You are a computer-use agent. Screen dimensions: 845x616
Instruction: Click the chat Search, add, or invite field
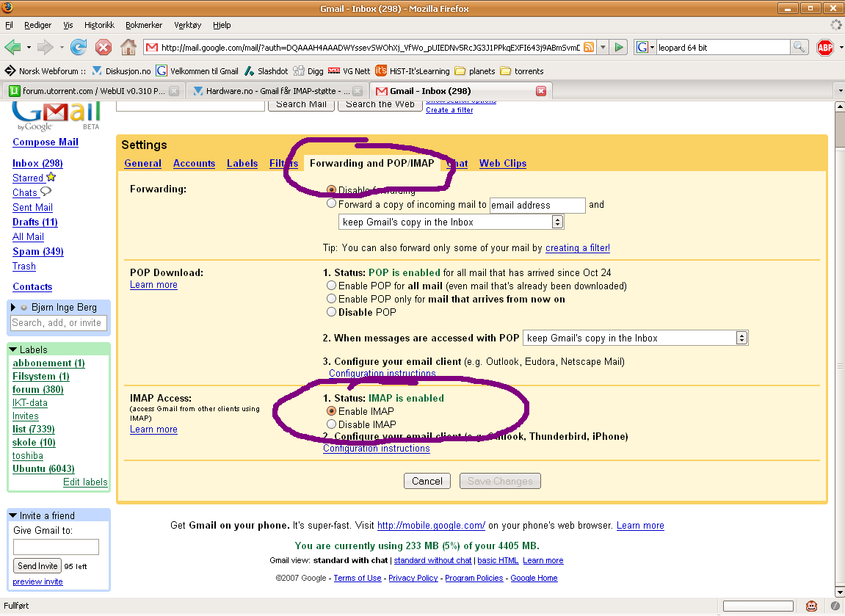pos(59,323)
